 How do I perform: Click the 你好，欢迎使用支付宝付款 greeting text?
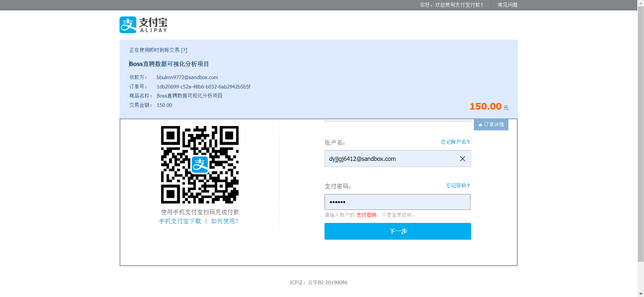(x=452, y=5)
